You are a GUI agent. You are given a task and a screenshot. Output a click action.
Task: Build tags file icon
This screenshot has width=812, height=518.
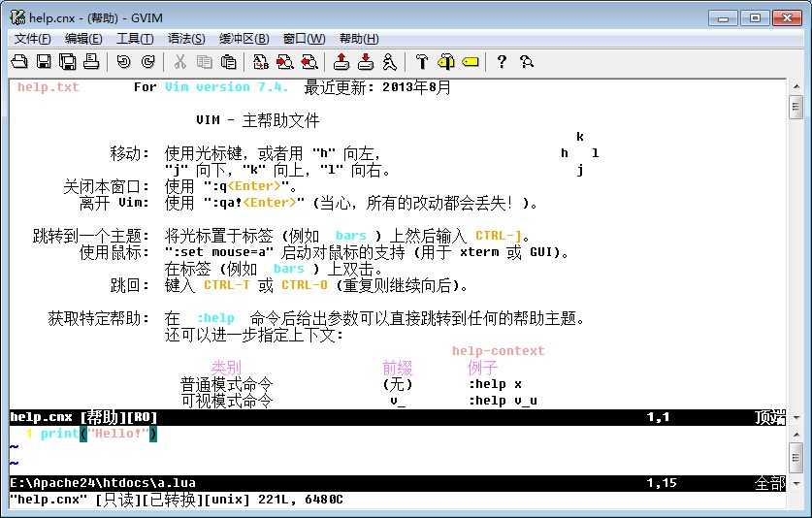pos(446,62)
